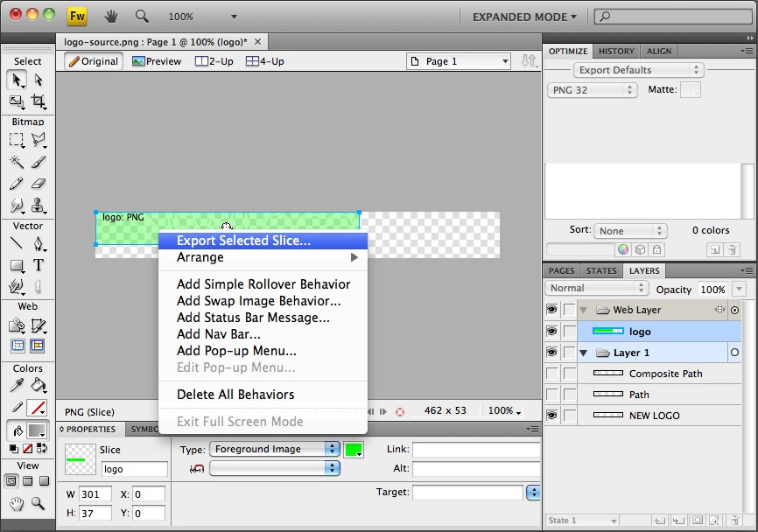Viewport: 758px width, 532px height.
Task: Hide the NEW LOGO layer
Action: tap(551, 416)
